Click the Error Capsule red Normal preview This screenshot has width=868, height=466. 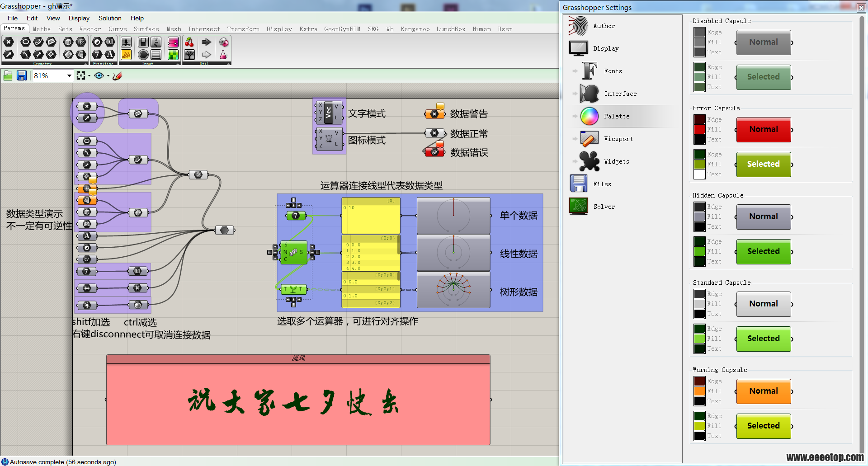pyautogui.click(x=764, y=130)
